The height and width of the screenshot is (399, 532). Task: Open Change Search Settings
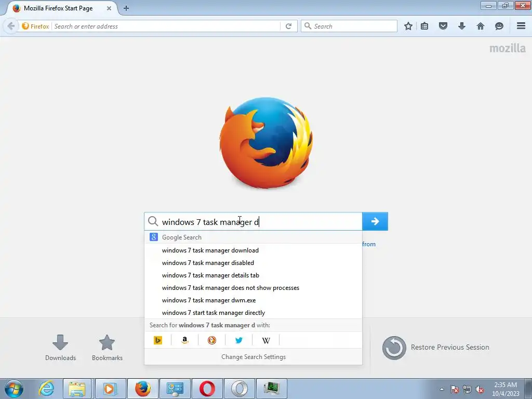pos(254,357)
